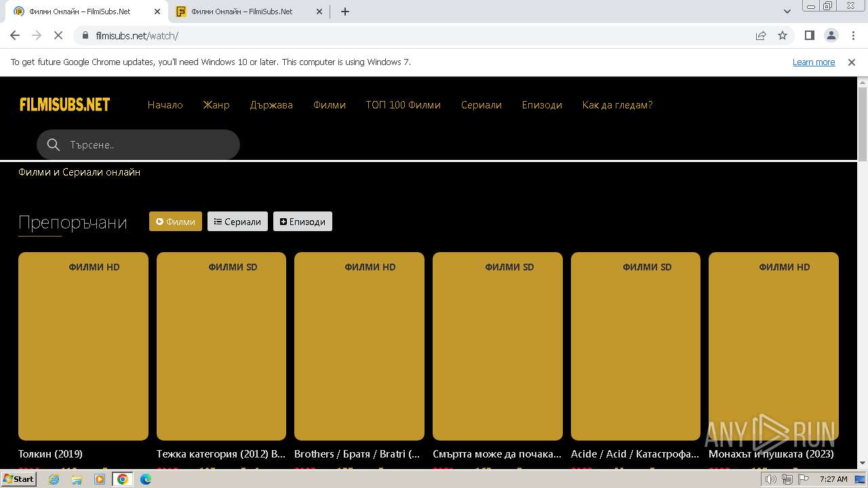
Task: Click the search magnifier icon
Action: (54, 144)
